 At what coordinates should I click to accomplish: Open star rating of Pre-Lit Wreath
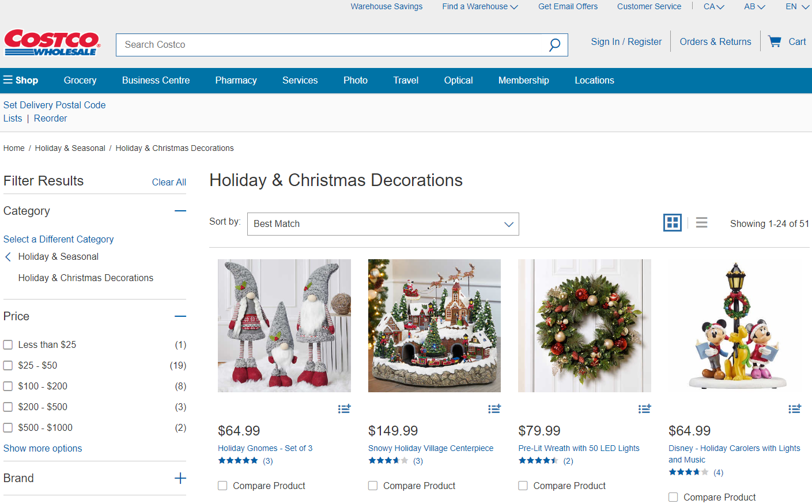click(538, 461)
